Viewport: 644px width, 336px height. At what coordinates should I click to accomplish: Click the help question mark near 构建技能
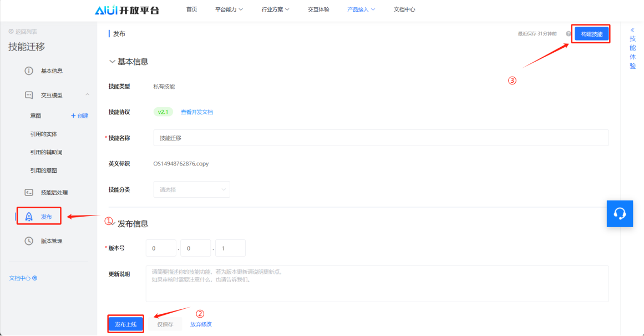pos(568,34)
